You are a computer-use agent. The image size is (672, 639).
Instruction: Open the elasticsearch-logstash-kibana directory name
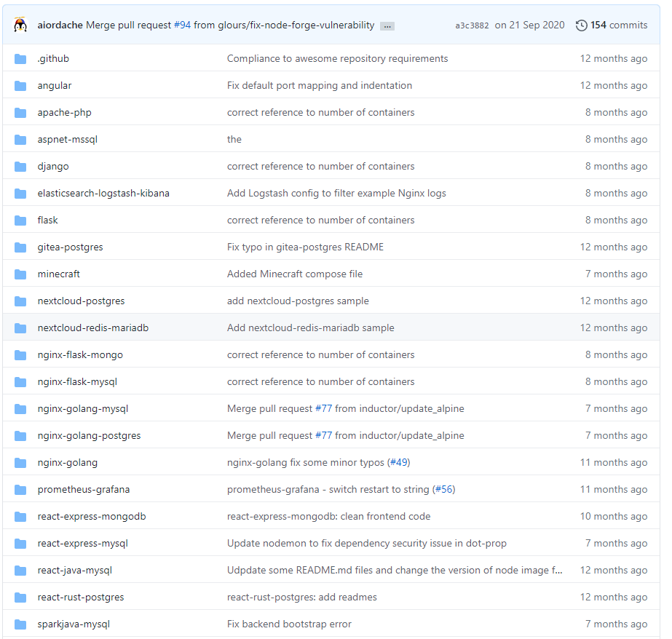pos(103,194)
